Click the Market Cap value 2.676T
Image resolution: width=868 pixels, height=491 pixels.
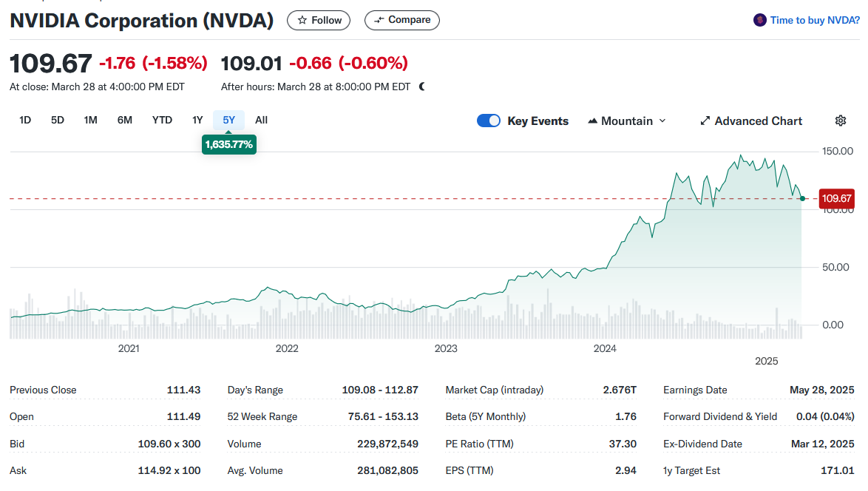[620, 390]
